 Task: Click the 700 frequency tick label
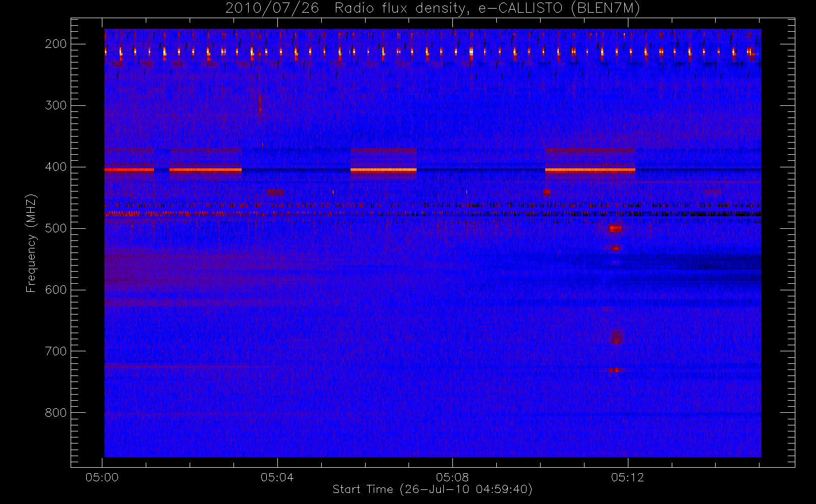55,351
